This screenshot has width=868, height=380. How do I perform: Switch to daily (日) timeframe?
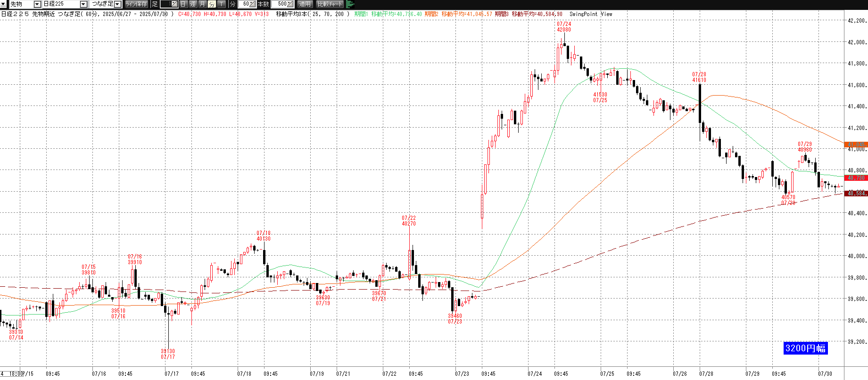(183, 4)
